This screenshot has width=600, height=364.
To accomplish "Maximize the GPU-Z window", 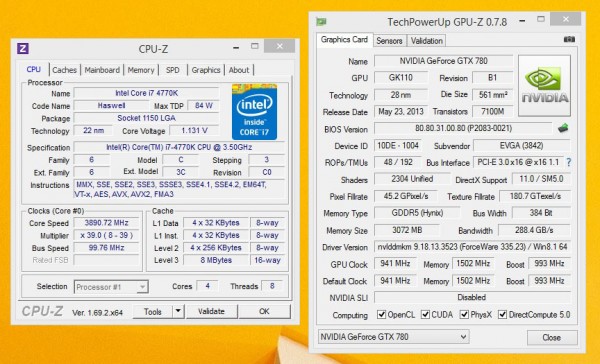I will coord(541,19).
